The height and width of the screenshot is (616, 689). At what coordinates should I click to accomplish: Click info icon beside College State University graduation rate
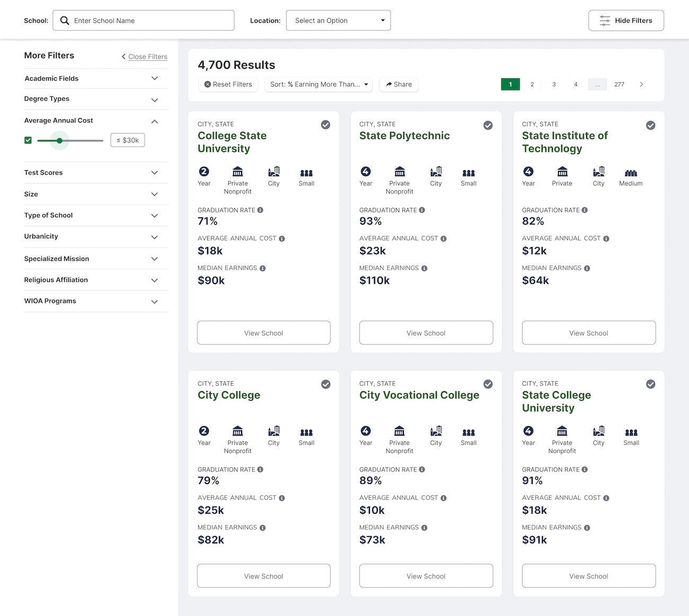260,210
